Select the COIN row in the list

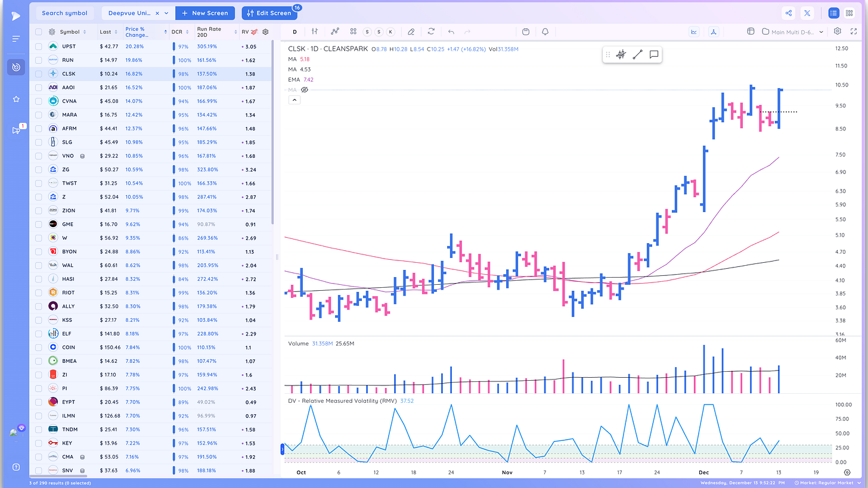(x=151, y=347)
